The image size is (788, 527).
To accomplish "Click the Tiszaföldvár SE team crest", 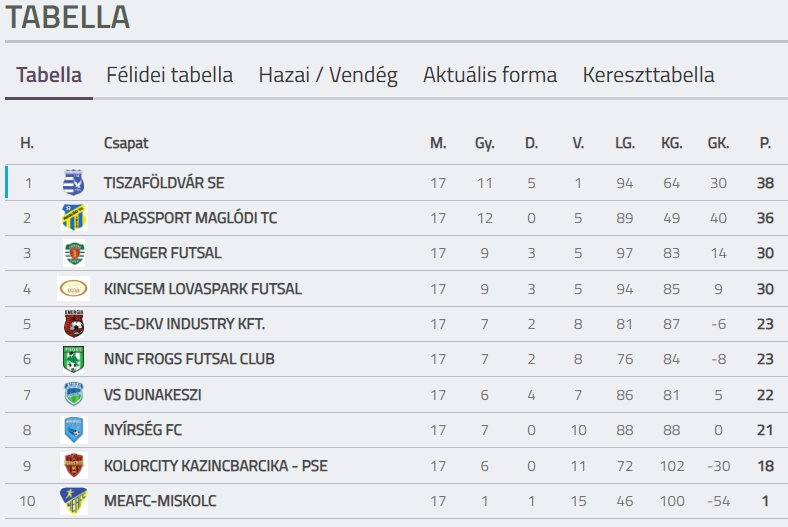I will [x=73, y=182].
